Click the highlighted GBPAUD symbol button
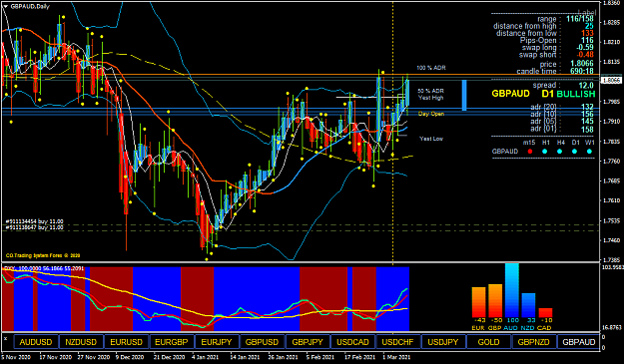624x364 pixels. pyautogui.click(x=579, y=342)
